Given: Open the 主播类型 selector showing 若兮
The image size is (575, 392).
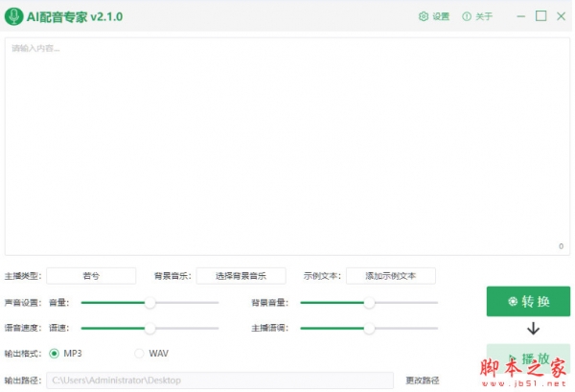Looking at the screenshot, I should [91, 276].
